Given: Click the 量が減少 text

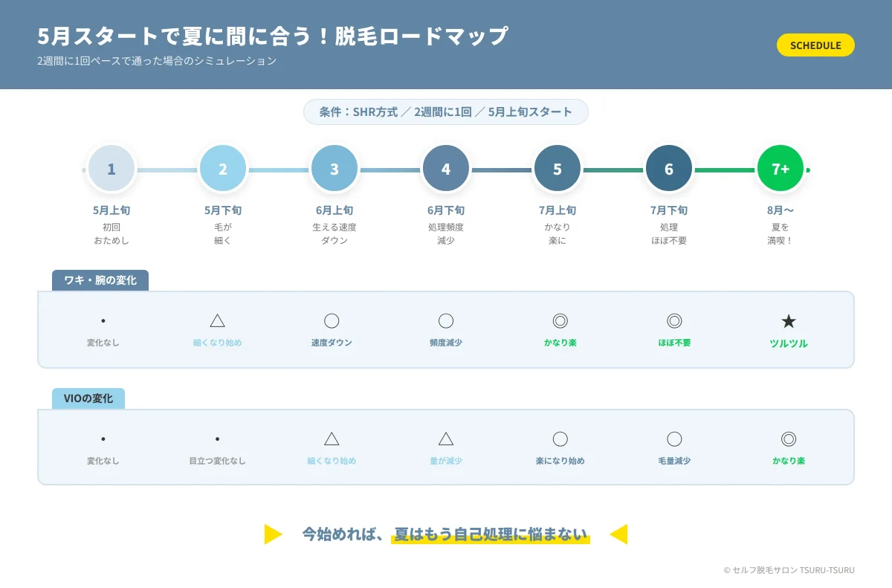Looking at the screenshot, I should click(x=446, y=461).
